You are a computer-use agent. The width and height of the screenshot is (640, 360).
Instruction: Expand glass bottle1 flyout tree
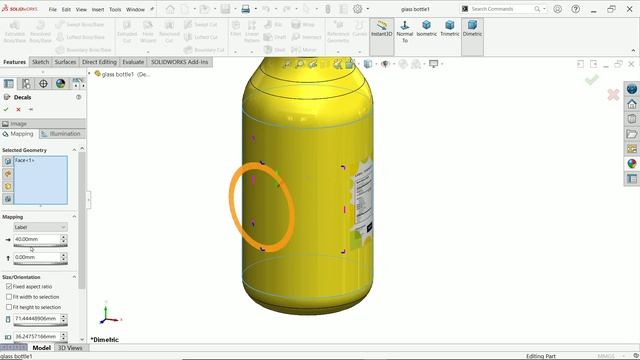[89, 74]
